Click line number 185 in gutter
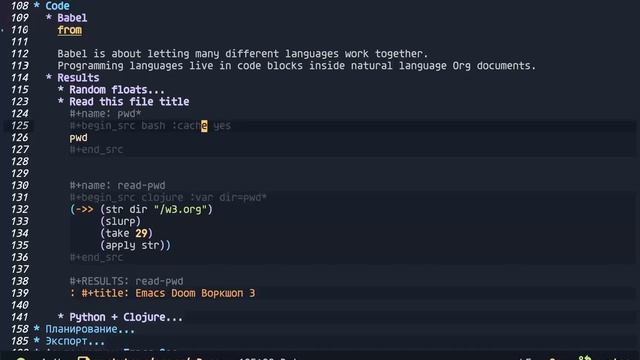The height and width of the screenshot is (360, 640). click(19, 341)
